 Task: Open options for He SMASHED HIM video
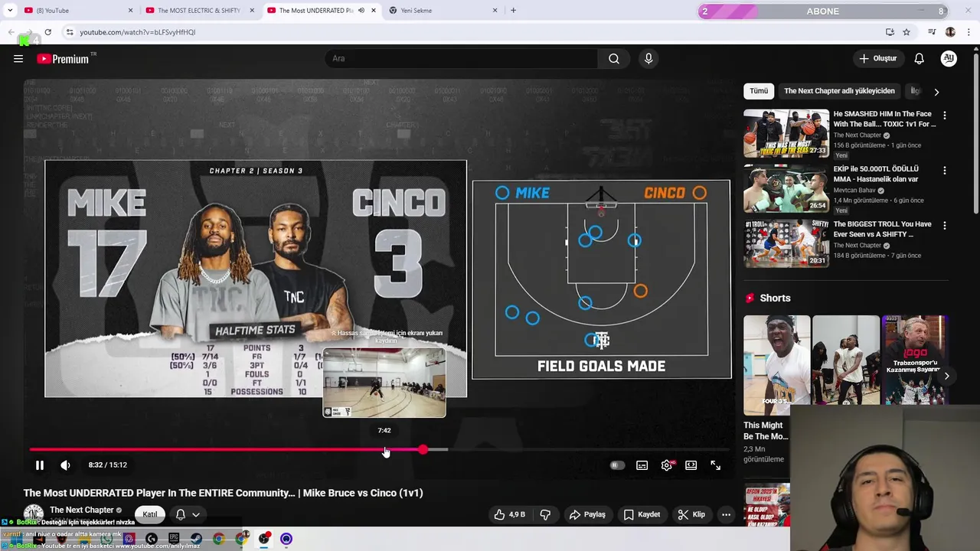pos(944,116)
